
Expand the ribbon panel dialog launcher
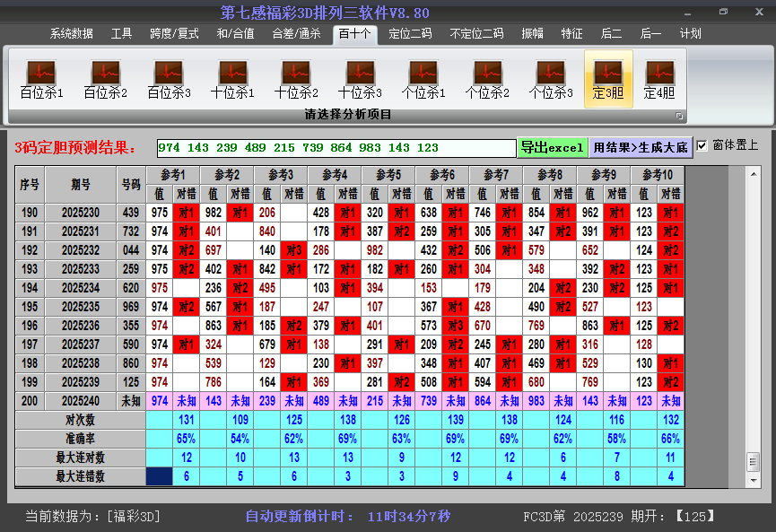point(679,116)
